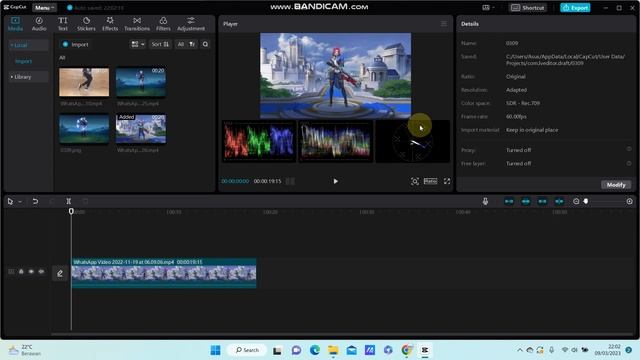Open the Windows Start menu
640x360 pixels.
pos(216,350)
